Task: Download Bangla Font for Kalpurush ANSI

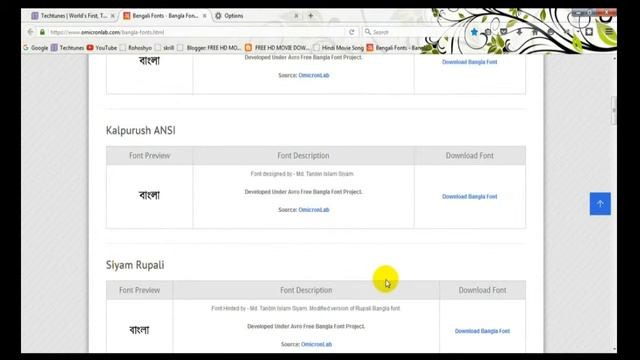Action: pyautogui.click(x=469, y=196)
